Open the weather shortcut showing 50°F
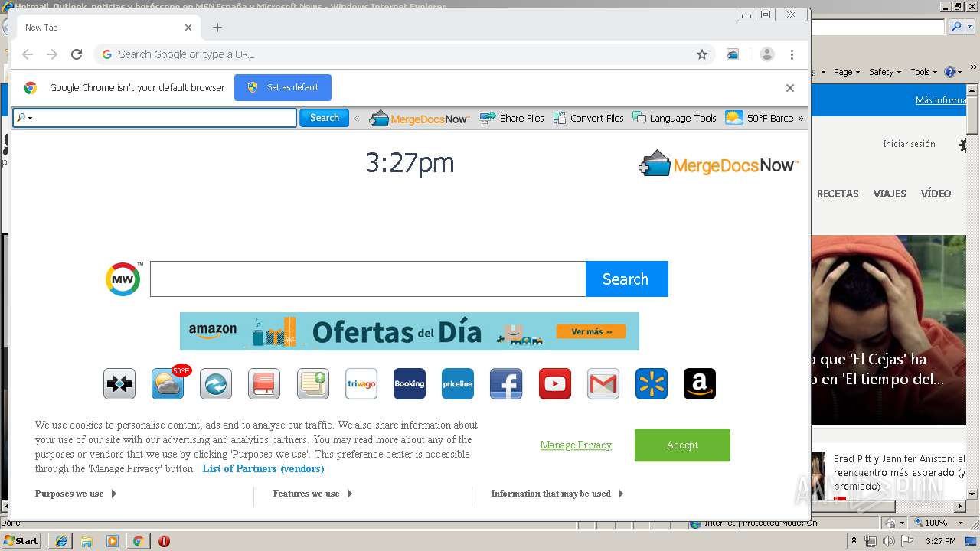The image size is (980, 551). (168, 384)
